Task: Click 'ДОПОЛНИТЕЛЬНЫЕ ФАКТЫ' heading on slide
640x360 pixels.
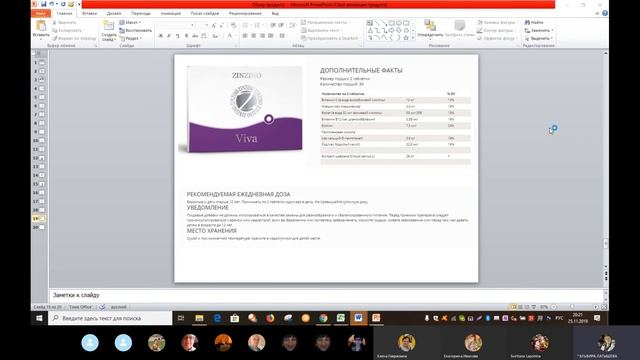Action: tap(361, 70)
